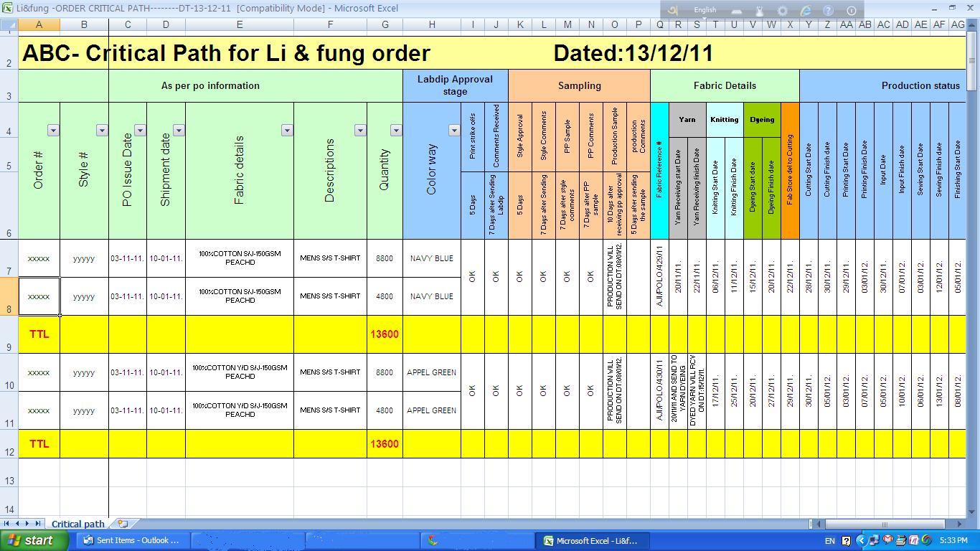Viewport: 980px width, 551px height.
Task: Click the Yarn header cell
Action: pos(687,120)
